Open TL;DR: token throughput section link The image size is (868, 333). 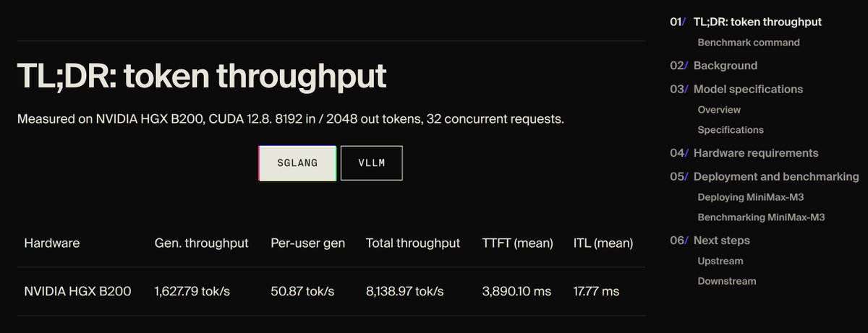click(x=757, y=22)
